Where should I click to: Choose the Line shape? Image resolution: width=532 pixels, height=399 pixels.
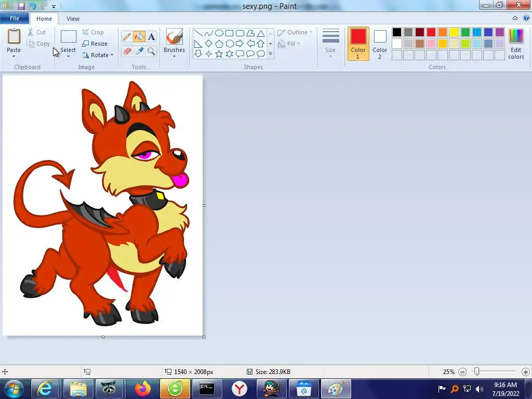coord(198,33)
